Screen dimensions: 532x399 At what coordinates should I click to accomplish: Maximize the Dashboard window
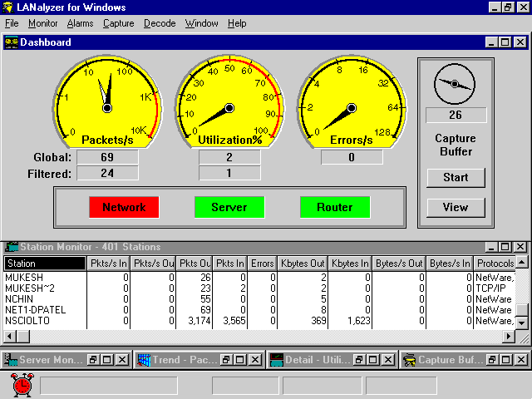[505, 42]
